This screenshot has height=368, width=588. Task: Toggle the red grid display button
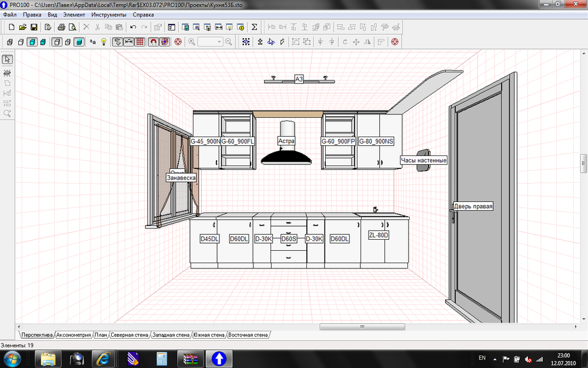140,42
